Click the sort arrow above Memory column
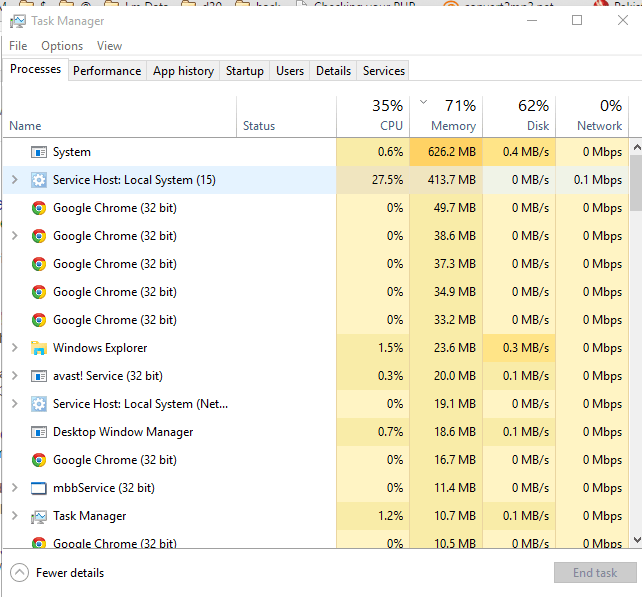 [424, 102]
